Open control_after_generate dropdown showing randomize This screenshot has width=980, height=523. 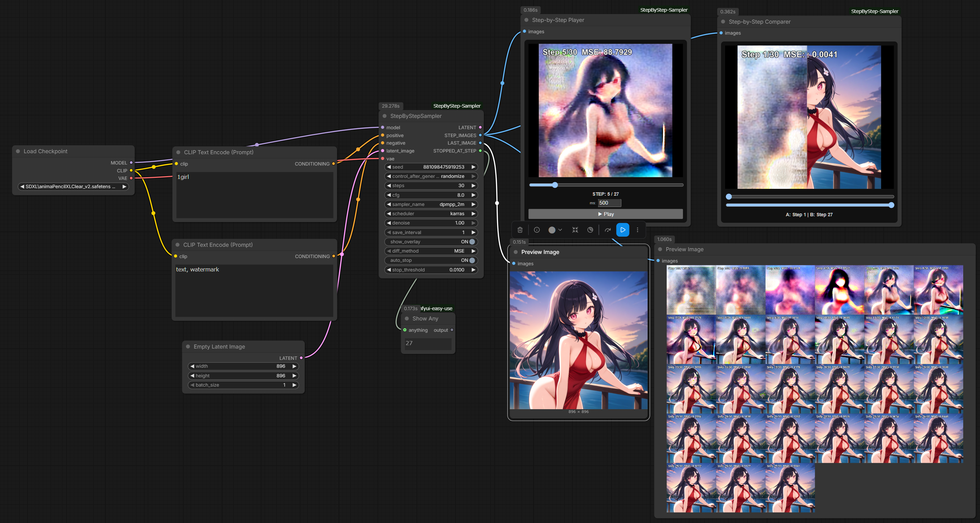point(431,176)
